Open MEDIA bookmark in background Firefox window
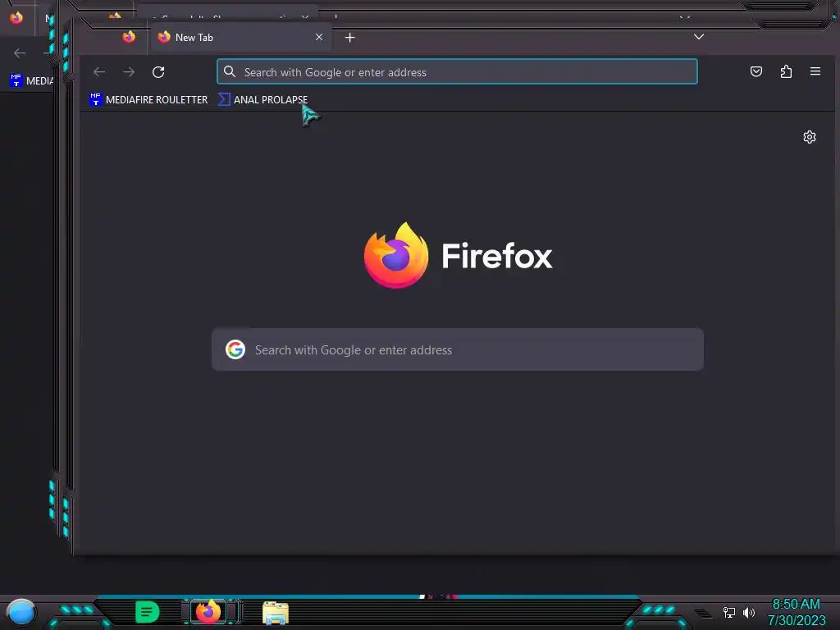 tap(31, 81)
